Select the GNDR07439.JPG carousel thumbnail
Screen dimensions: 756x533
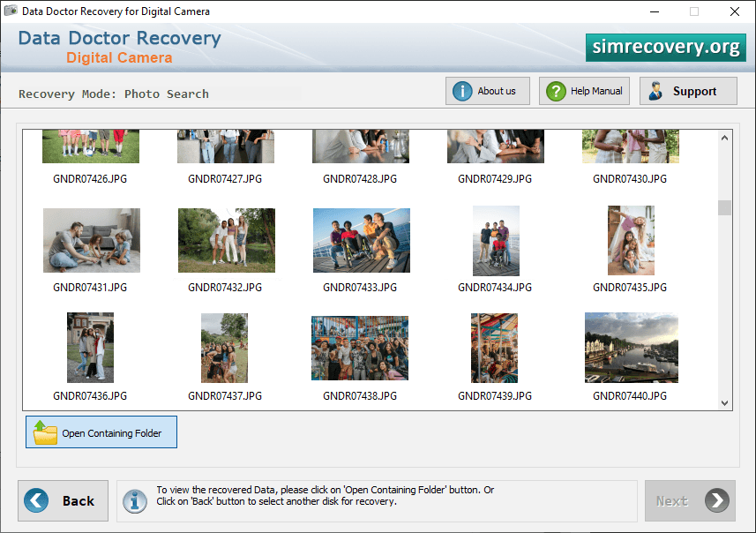pos(494,348)
